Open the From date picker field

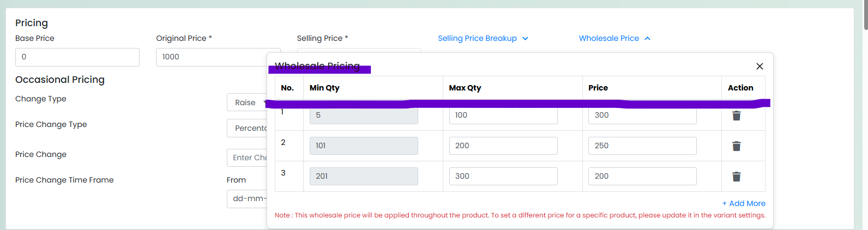pyautogui.click(x=247, y=199)
